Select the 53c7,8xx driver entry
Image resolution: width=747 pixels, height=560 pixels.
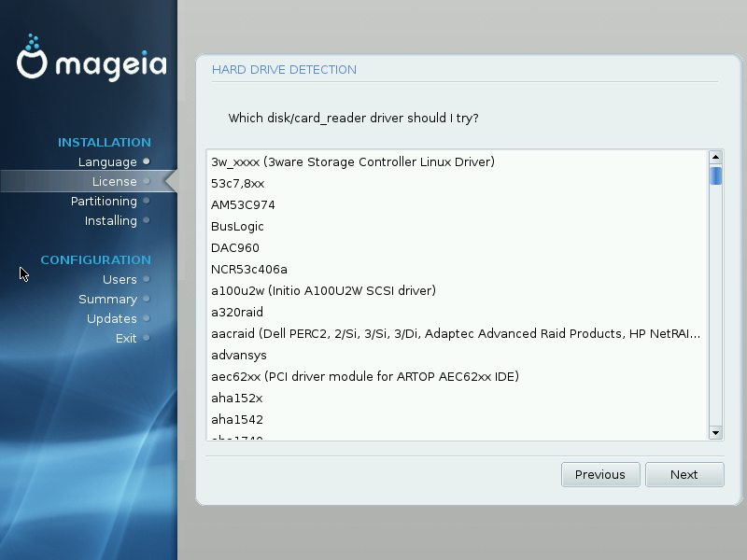click(458, 183)
